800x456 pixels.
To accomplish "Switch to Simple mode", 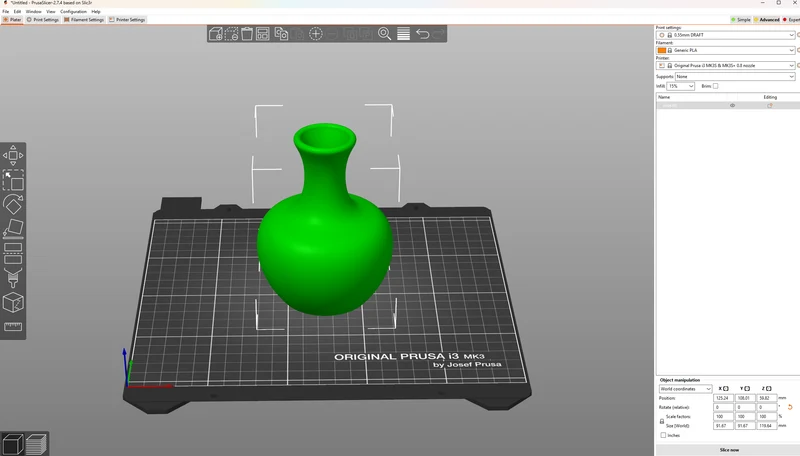I will click(x=741, y=20).
